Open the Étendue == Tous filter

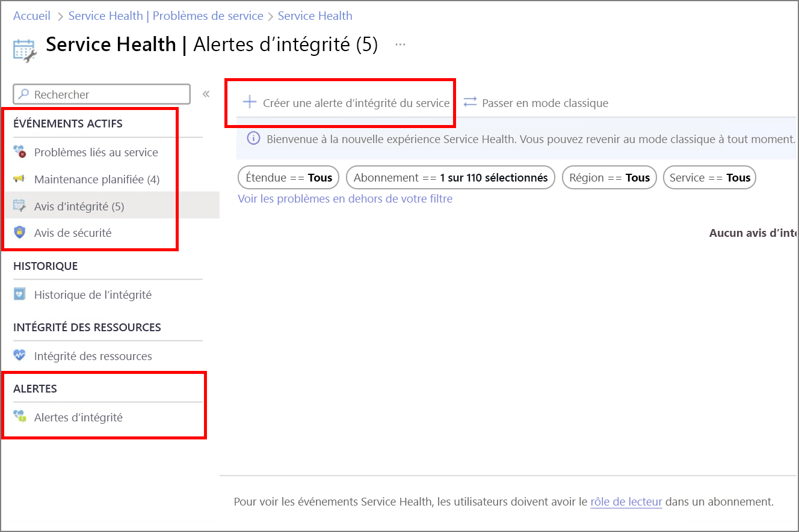[289, 178]
